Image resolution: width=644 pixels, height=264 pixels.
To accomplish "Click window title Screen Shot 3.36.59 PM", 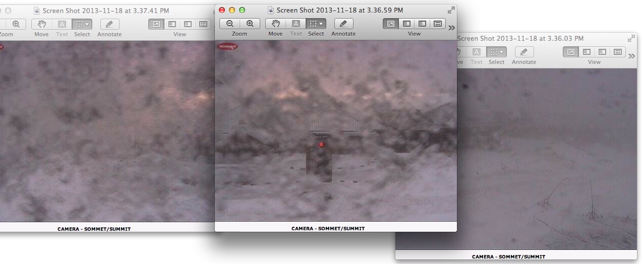I will tap(340, 10).
